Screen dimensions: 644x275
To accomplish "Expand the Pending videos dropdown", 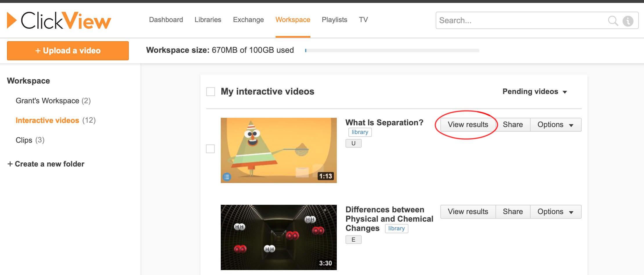I will pyautogui.click(x=534, y=92).
